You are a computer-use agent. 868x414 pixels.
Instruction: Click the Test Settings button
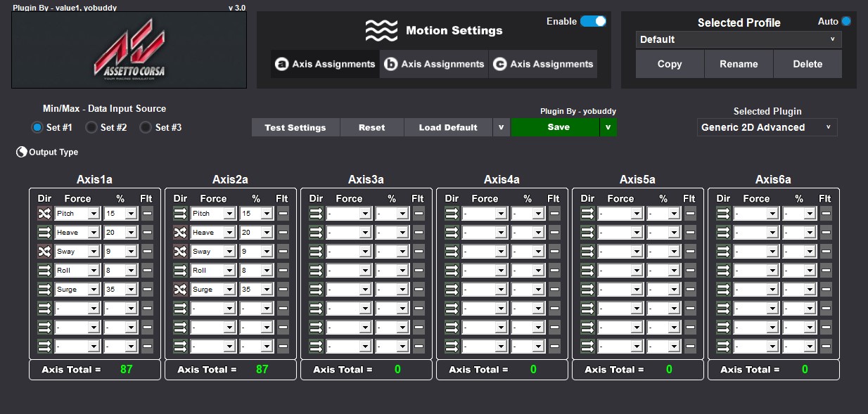coord(295,127)
